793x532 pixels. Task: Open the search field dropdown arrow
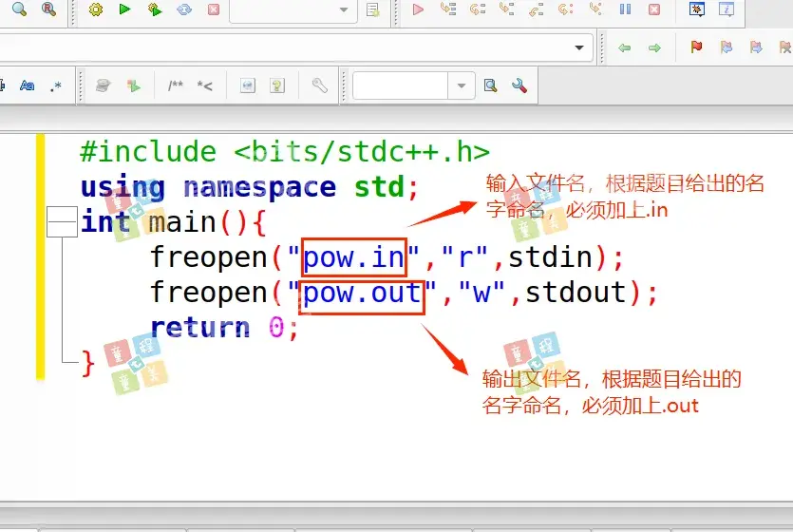point(462,85)
